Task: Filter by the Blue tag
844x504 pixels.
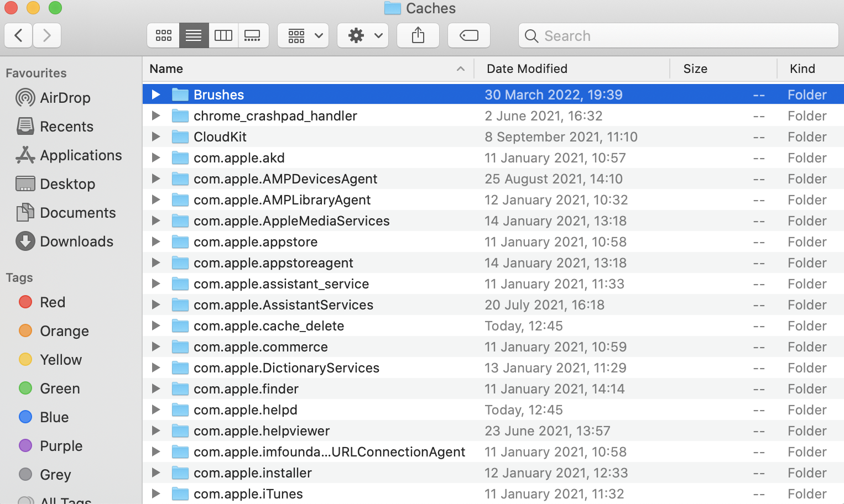Action: (44, 417)
